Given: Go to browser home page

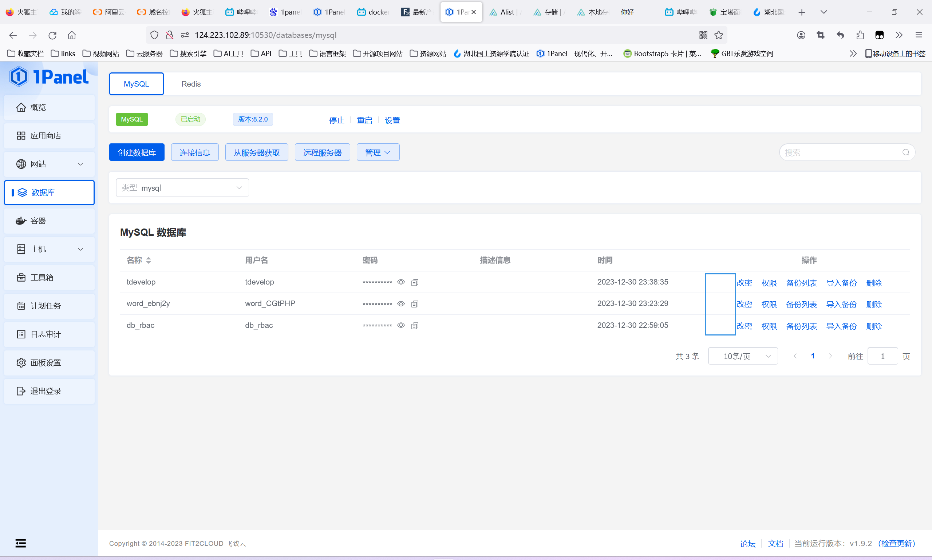Looking at the screenshot, I should click(x=72, y=35).
